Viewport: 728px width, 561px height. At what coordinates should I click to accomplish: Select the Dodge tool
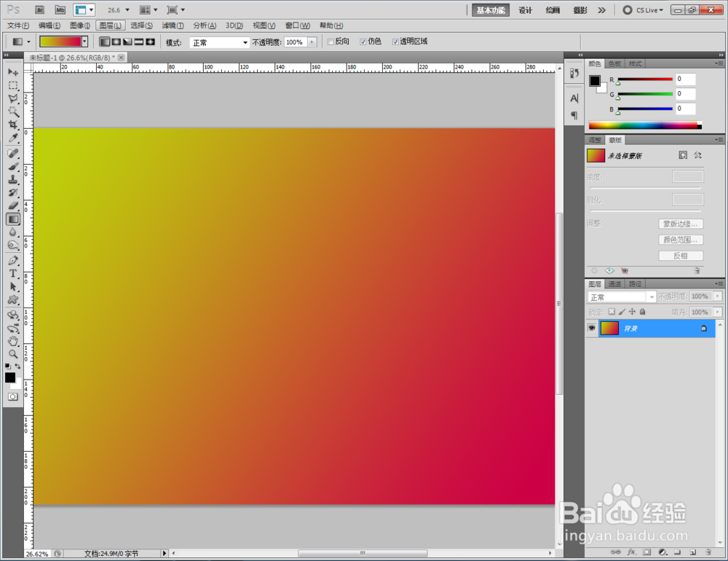coord(13,245)
